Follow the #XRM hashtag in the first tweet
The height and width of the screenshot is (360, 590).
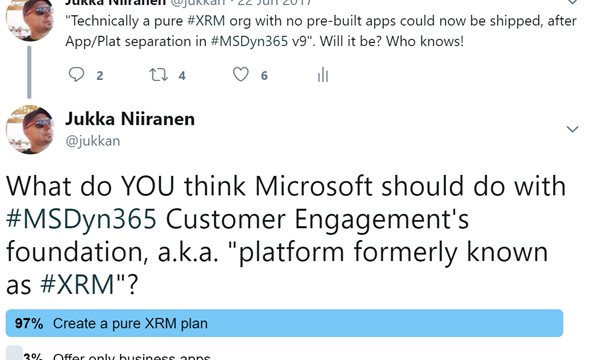tap(206, 21)
